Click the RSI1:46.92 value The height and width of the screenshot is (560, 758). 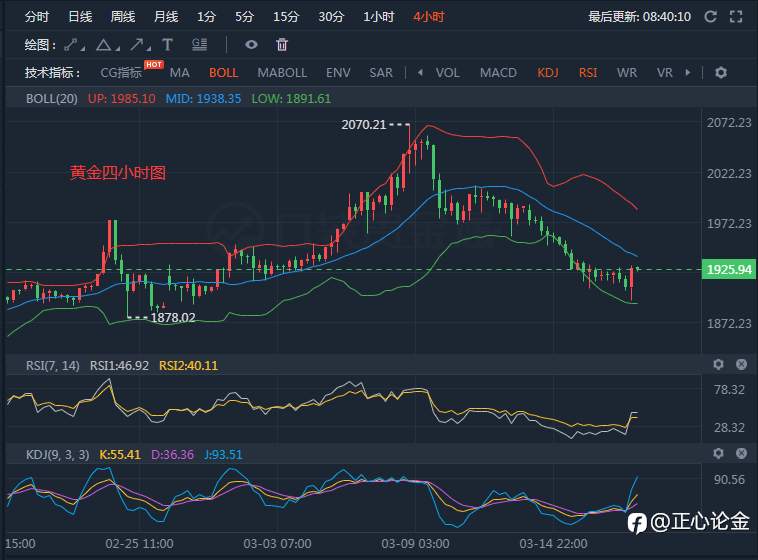click(x=119, y=366)
